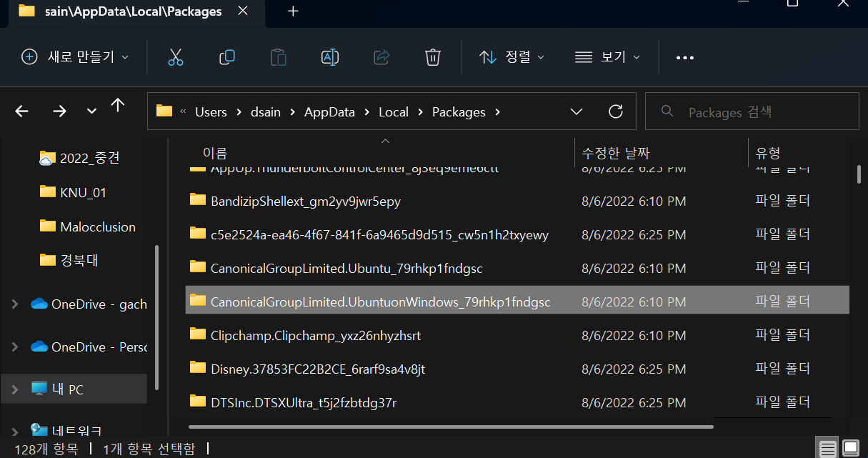This screenshot has width=868, height=458.
Task: Click the Cut scissors icon
Action: (x=176, y=57)
